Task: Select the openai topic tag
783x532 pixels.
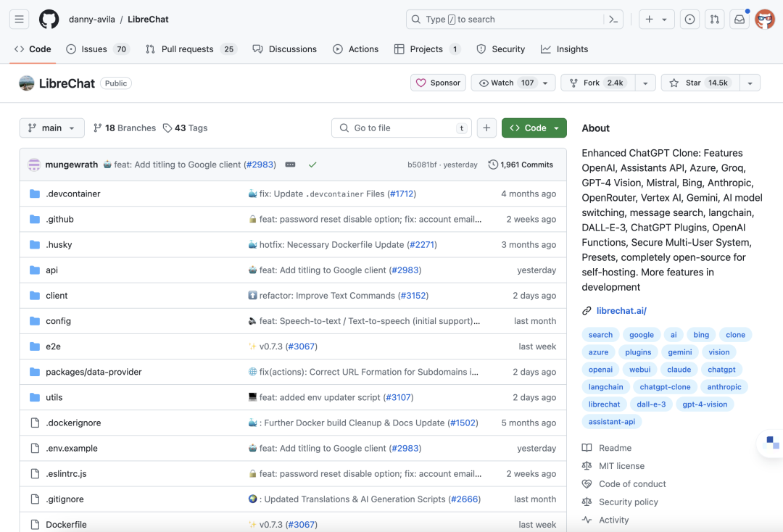Action: pos(600,370)
